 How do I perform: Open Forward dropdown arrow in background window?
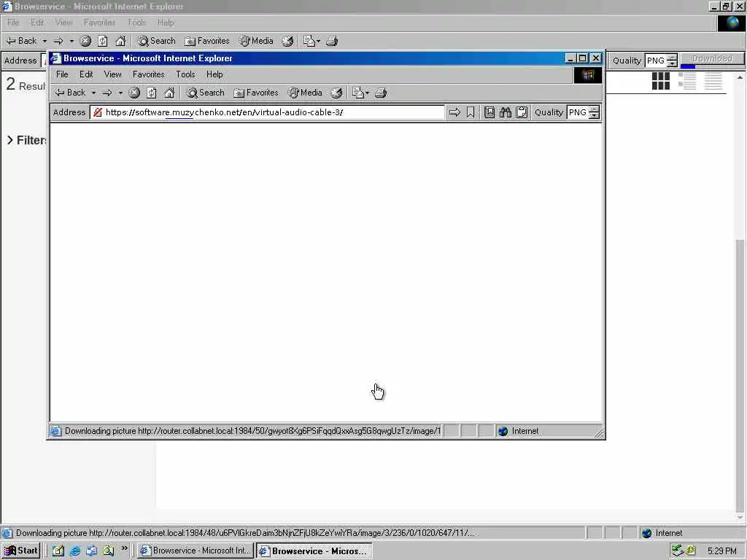72,41
